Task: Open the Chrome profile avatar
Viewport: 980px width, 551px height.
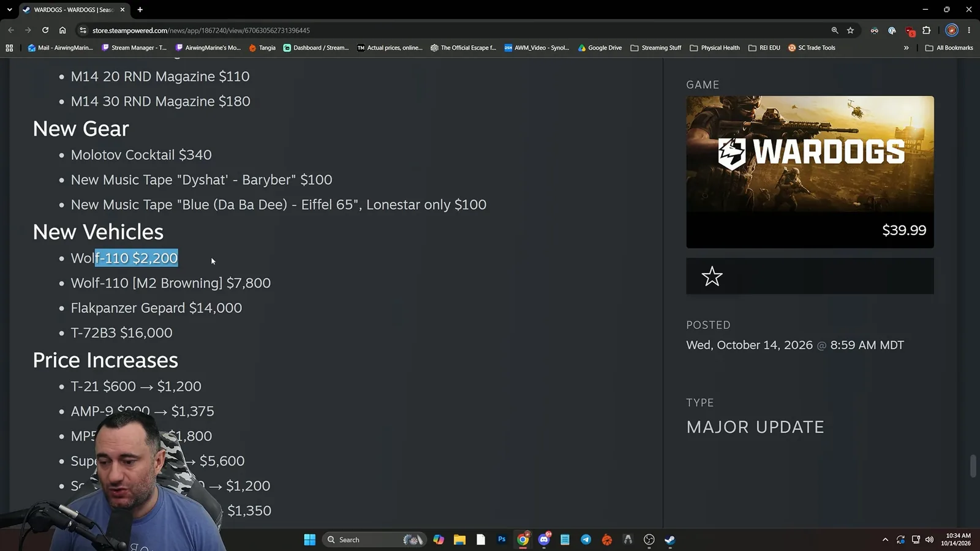Action: [951, 30]
